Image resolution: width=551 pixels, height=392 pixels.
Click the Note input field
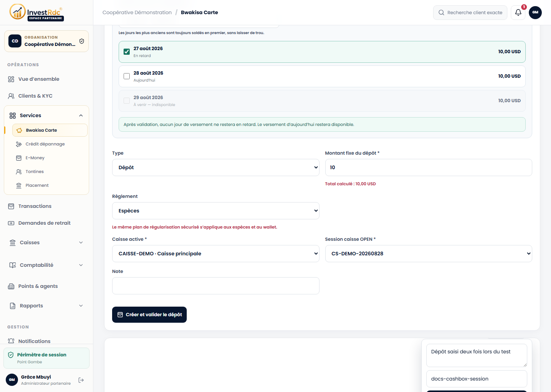[216, 286]
